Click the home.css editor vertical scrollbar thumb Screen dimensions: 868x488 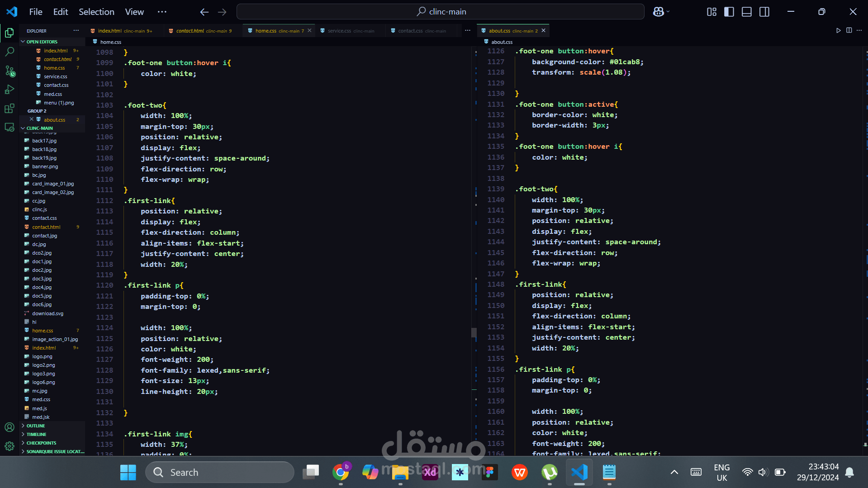474,332
